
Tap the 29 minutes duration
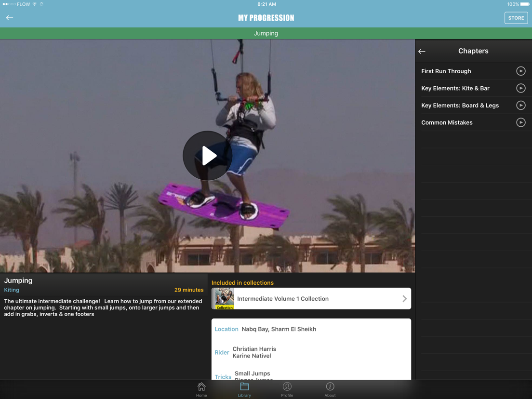[x=188, y=290]
